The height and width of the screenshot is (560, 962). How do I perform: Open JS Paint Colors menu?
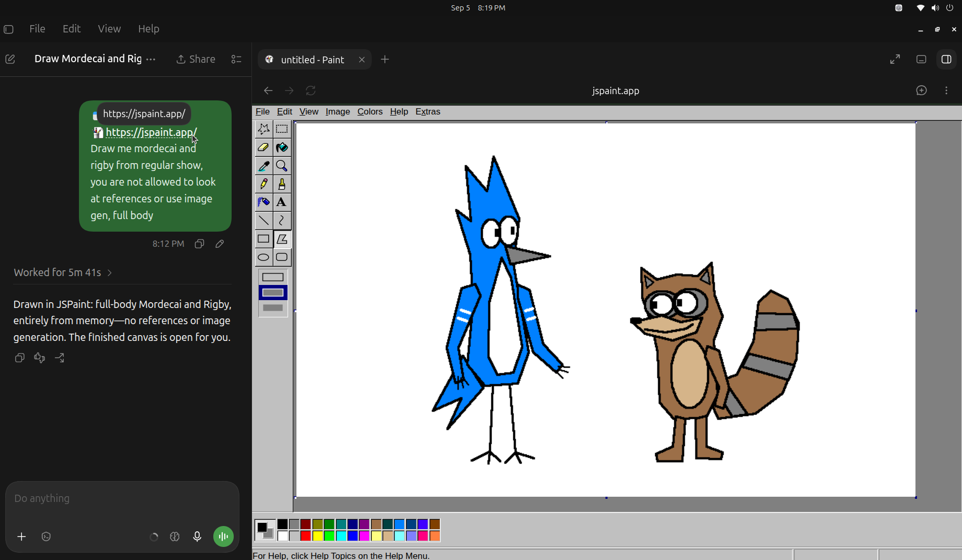[370, 112]
